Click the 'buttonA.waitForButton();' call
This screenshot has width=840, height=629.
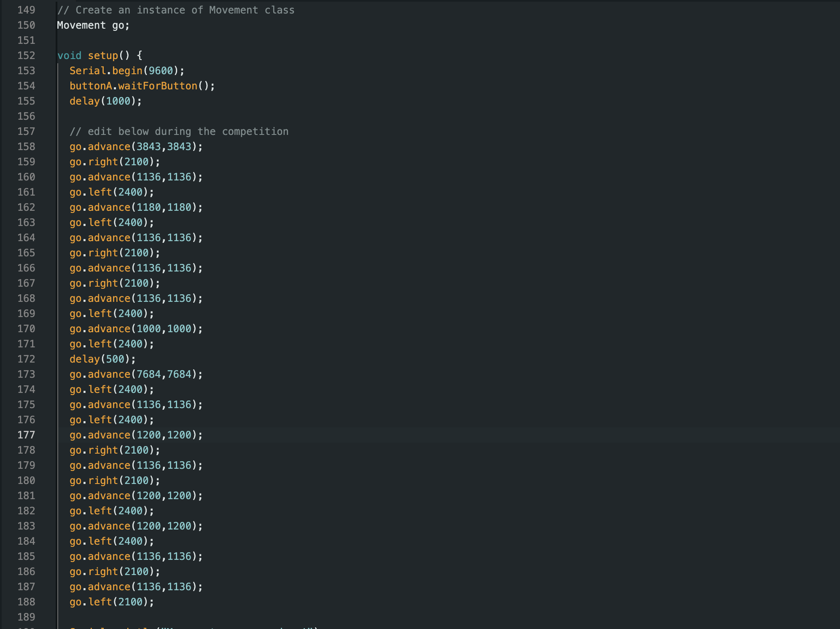pos(141,86)
